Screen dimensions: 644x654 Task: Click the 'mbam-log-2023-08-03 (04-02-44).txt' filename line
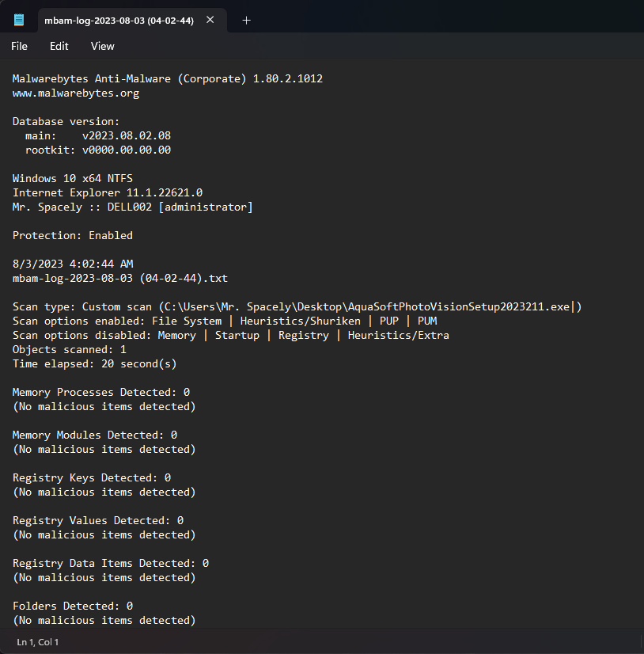click(120, 278)
